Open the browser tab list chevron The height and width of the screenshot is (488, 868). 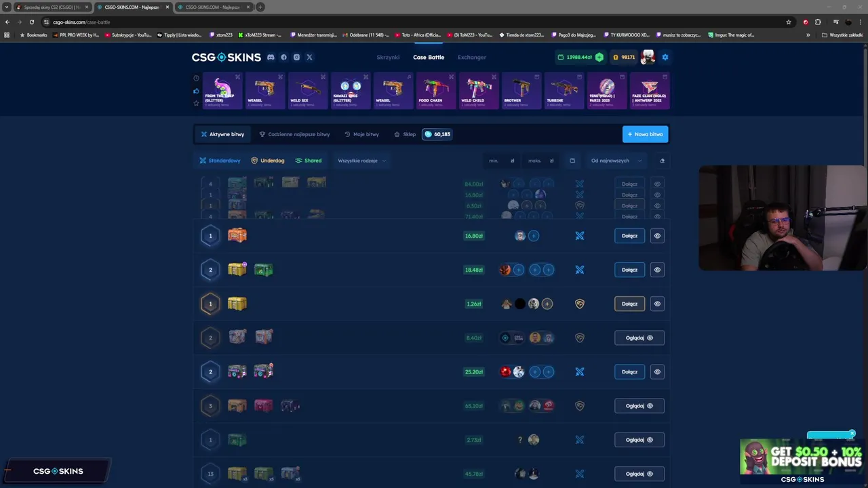(7, 7)
